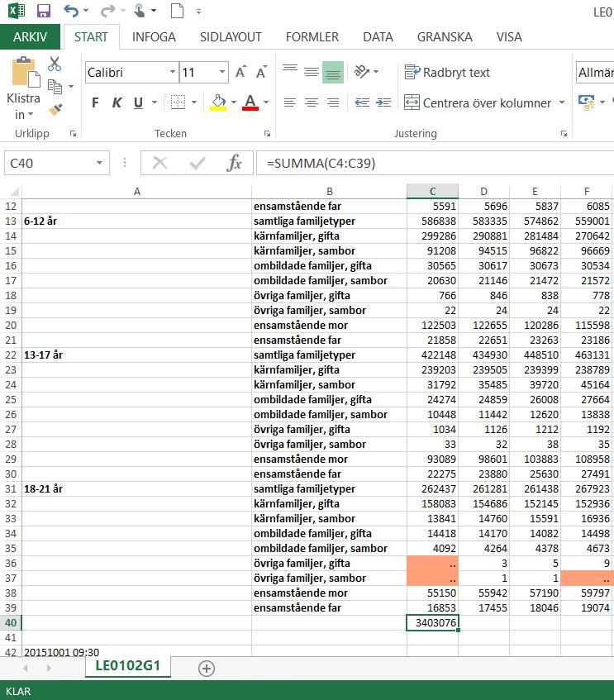The image size is (614, 700).
Task: Toggle touch/mouse mode icon
Action: (140, 10)
